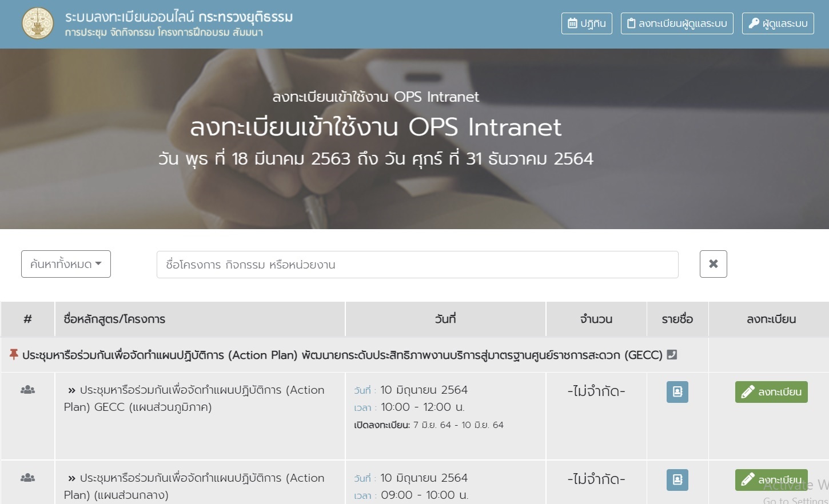Open blue attendee list icon in second course row
Image resolution: width=829 pixels, height=504 pixels.
pyautogui.click(x=677, y=480)
